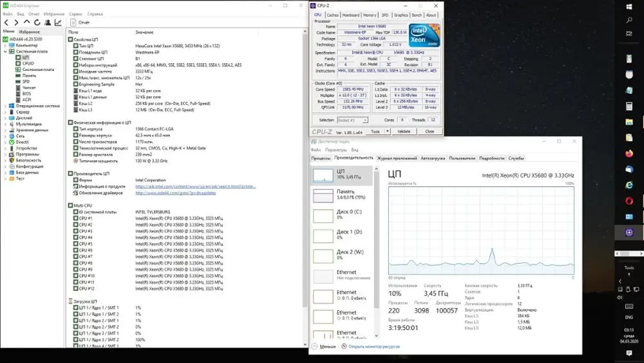Open the Сервис menu in AIDA64

(x=75, y=14)
